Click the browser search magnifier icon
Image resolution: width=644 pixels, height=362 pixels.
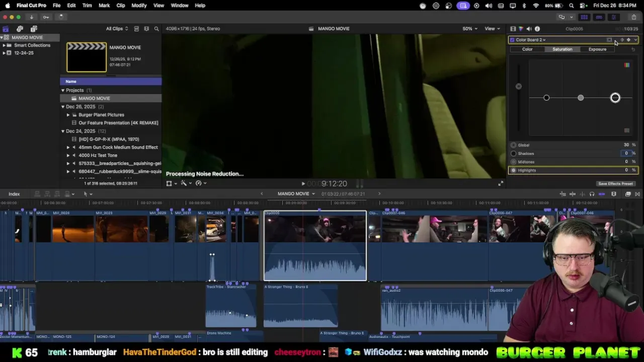point(156,29)
